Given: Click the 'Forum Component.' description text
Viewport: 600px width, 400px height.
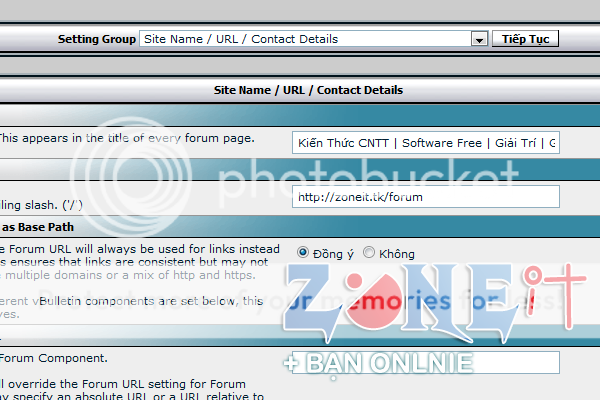Looking at the screenshot, I should [54, 357].
